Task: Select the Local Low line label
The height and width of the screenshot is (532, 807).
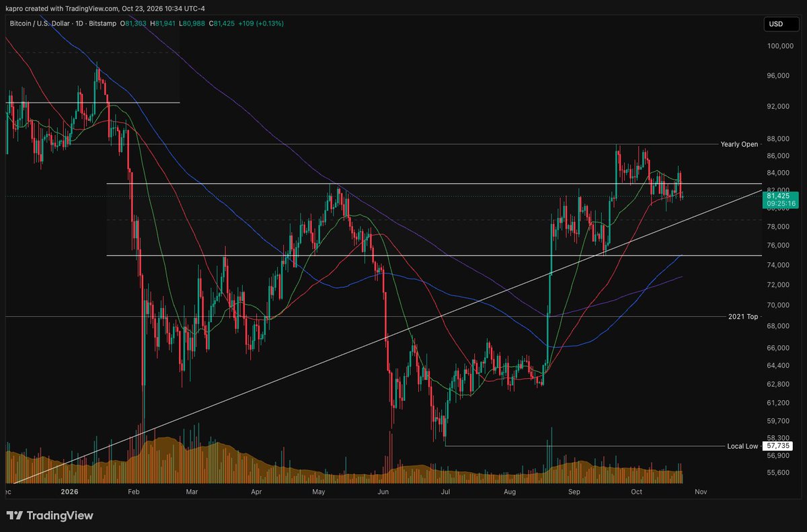Action: pos(742,446)
